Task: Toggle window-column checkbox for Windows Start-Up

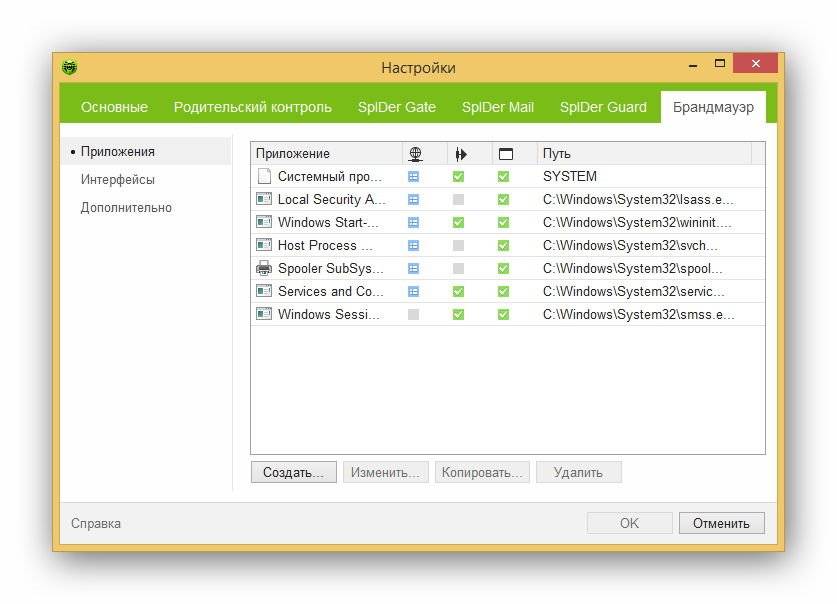Action: (x=503, y=222)
